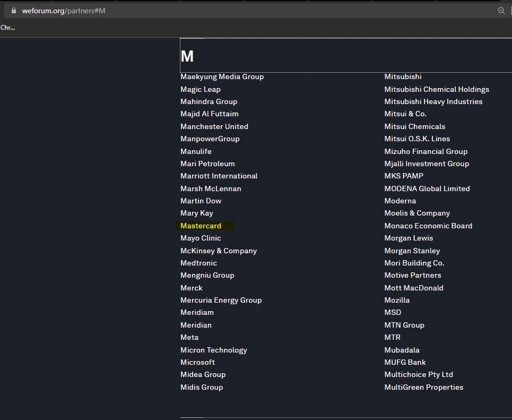Open the Mjalli Investment Group link
512x420 pixels.
[x=427, y=164]
